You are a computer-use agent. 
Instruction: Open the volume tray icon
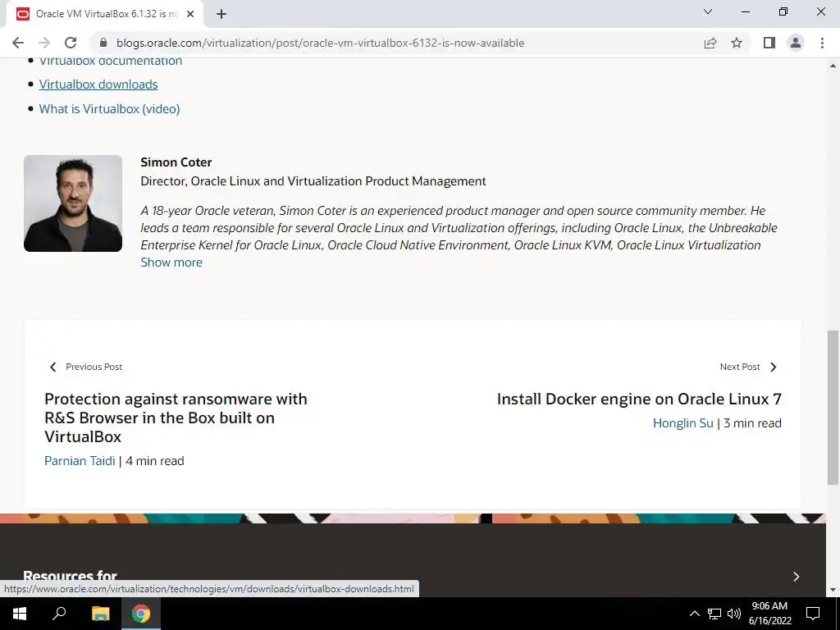(734, 614)
